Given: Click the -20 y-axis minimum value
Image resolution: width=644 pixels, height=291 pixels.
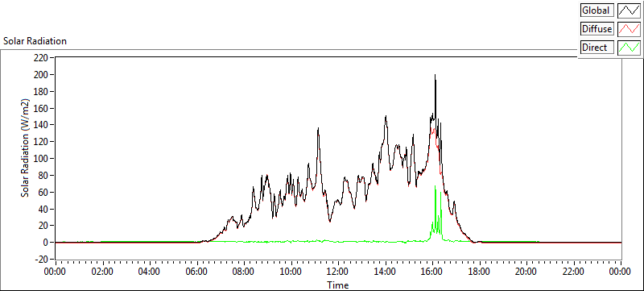Looking at the screenshot, I should click(42, 260).
